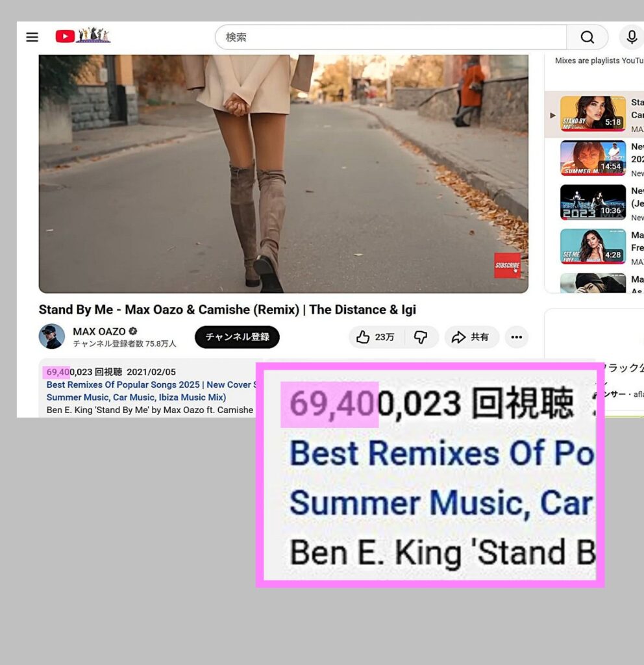Select the Stand By Me 5:18 thumbnail
Screen dimensions: 644x665
click(x=592, y=114)
